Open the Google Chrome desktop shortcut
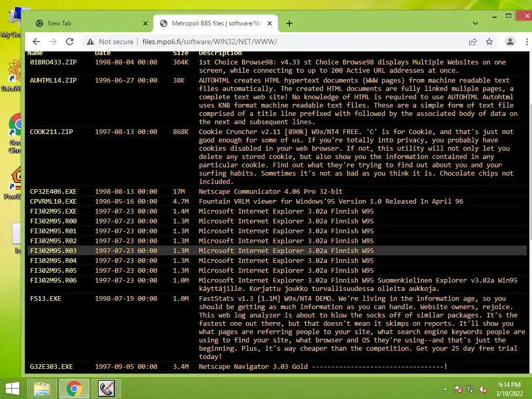The width and height of the screenshot is (532, 399). point(15,134)
